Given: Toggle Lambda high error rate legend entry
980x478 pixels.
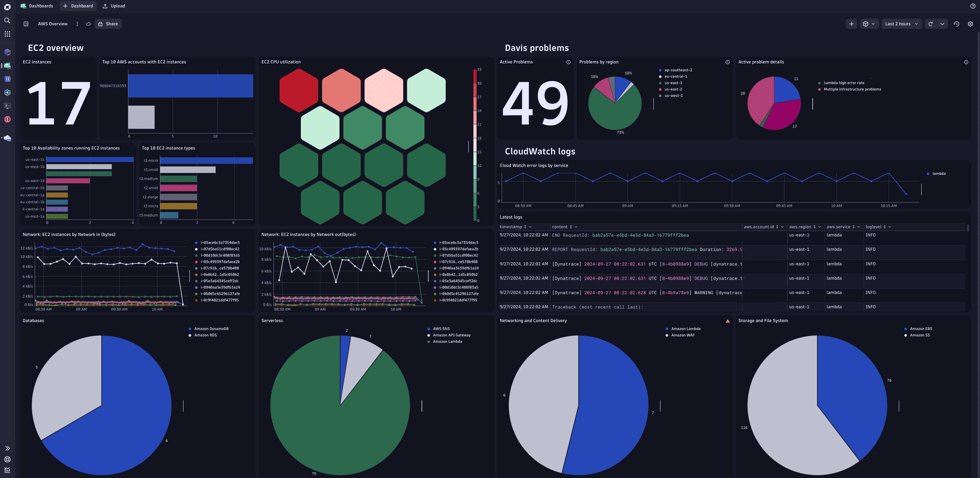Looking at the screenshot, I should tap(841, 83).
